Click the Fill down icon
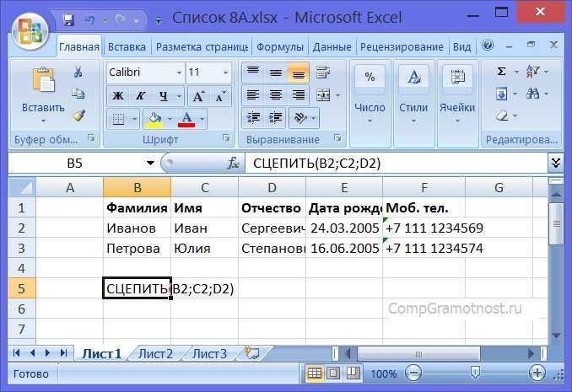The image size is (572, 392). 502,94
